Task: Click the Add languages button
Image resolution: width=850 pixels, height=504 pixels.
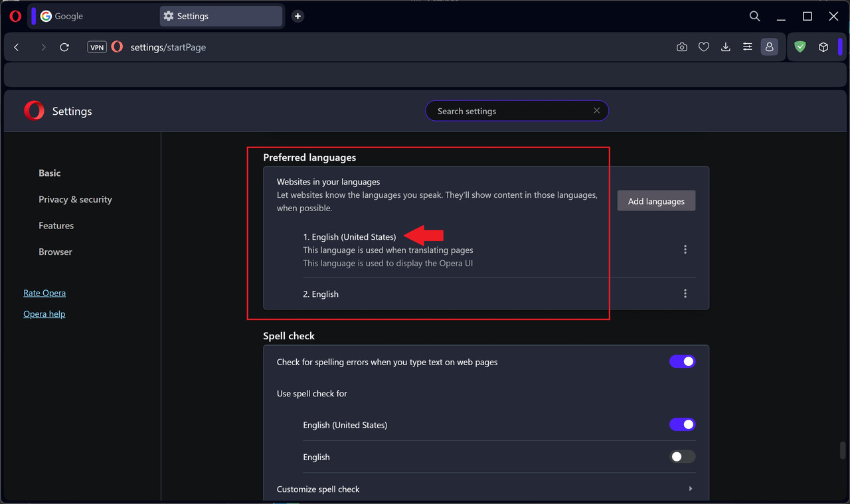Action: [656, 201]
